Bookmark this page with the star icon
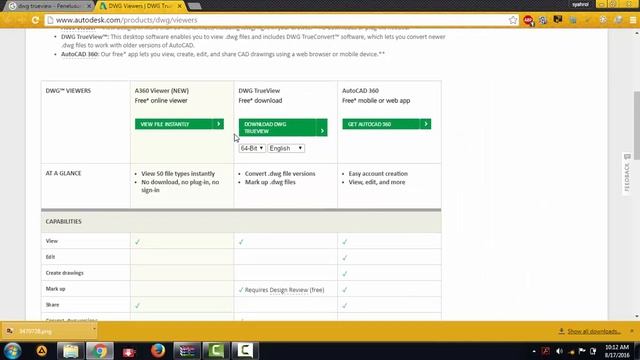Screen dimensions: 640x360 513,20
